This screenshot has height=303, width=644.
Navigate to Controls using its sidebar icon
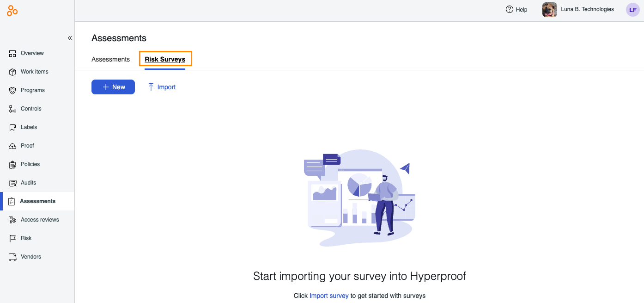(x=13, y=108)
